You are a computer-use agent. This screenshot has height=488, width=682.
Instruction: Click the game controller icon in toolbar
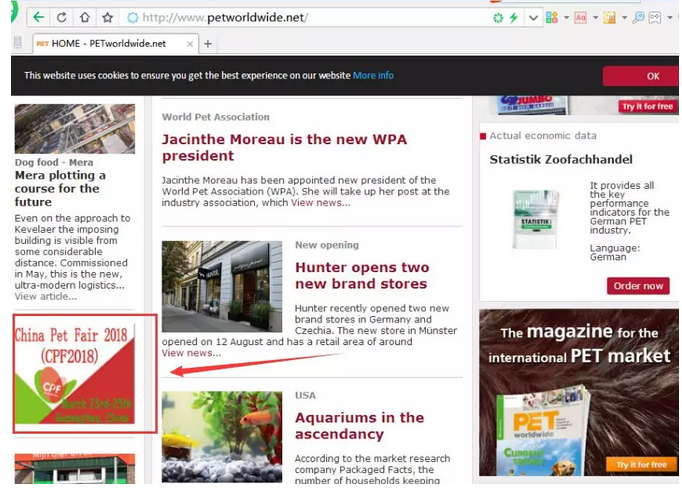656,17
